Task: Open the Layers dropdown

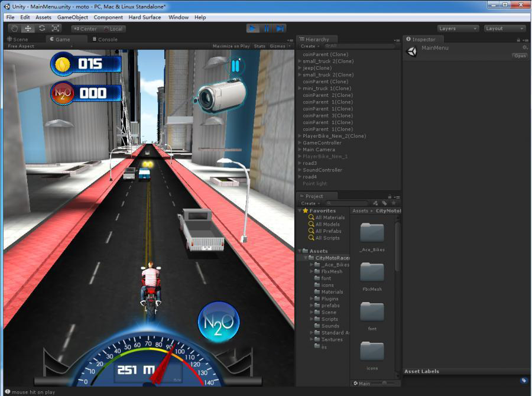Action: (458, 28)
